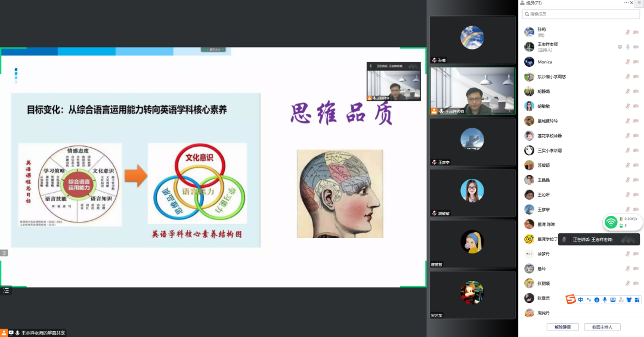Click floating speaker video thumbnail over slide

coord(394,81)
